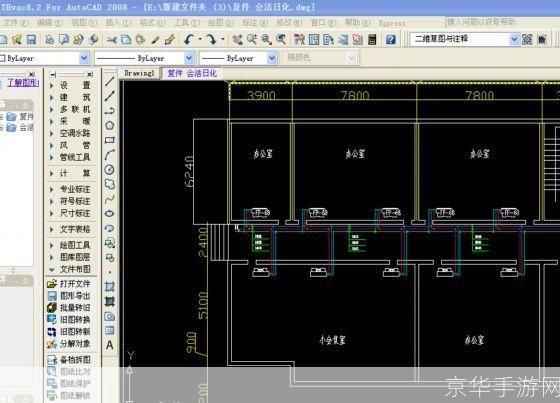Open the Help question mark icon
Image resolution: width=560 pixels, height=403 pixels.
pyautogui.click(x=391, y=39)
